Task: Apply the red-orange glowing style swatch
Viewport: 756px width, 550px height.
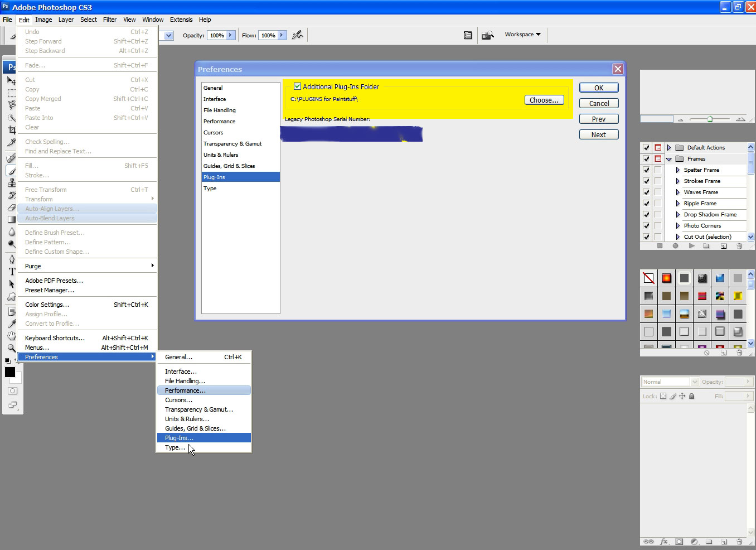Action: (666, 278)
